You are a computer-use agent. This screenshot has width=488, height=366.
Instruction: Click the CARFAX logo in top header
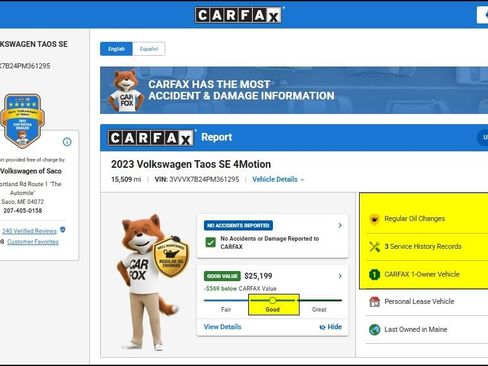pyautogui.click(x=238, y=15)
